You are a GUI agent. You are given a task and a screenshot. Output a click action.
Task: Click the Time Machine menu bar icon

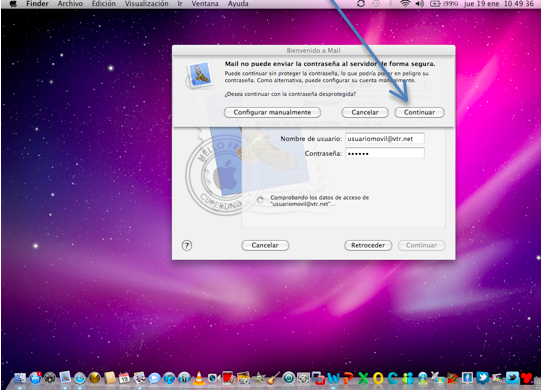click(376, 4)
